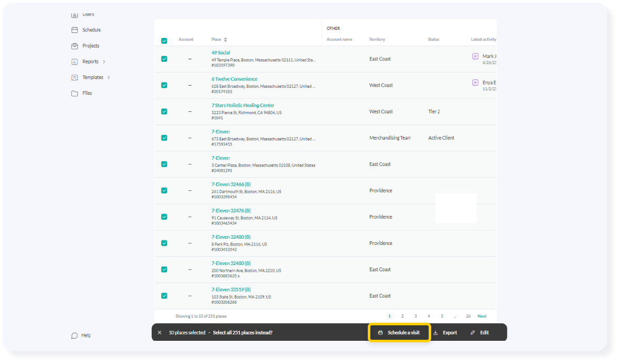Open the Users icon at sidebar top
Image resolution: width=620 pixels, height=364 pixels.
click(74, 14)
